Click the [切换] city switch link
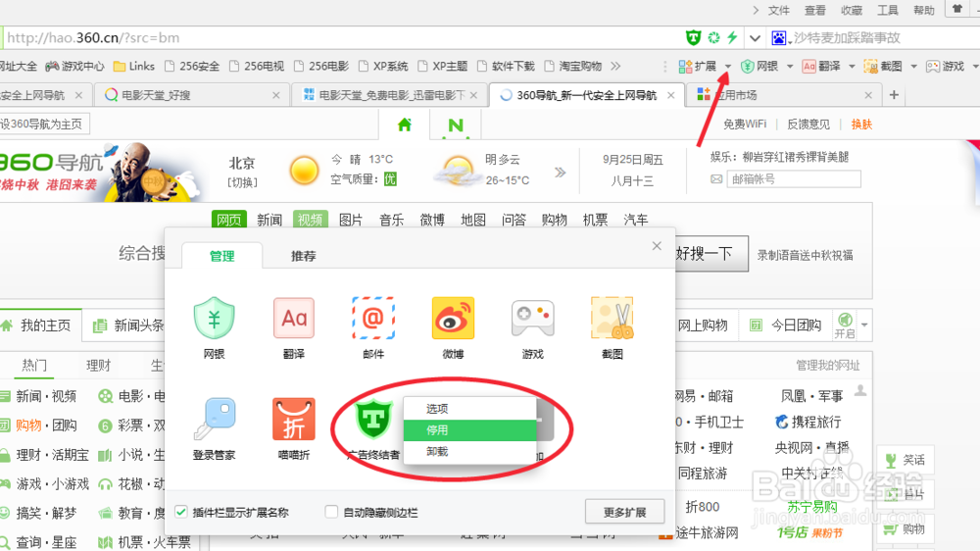 point(242,182)
